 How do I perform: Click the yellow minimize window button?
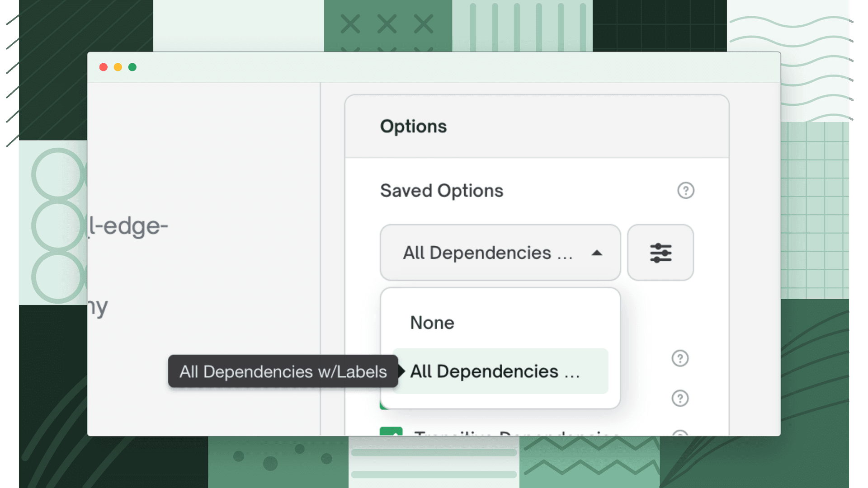click(118, 67)
